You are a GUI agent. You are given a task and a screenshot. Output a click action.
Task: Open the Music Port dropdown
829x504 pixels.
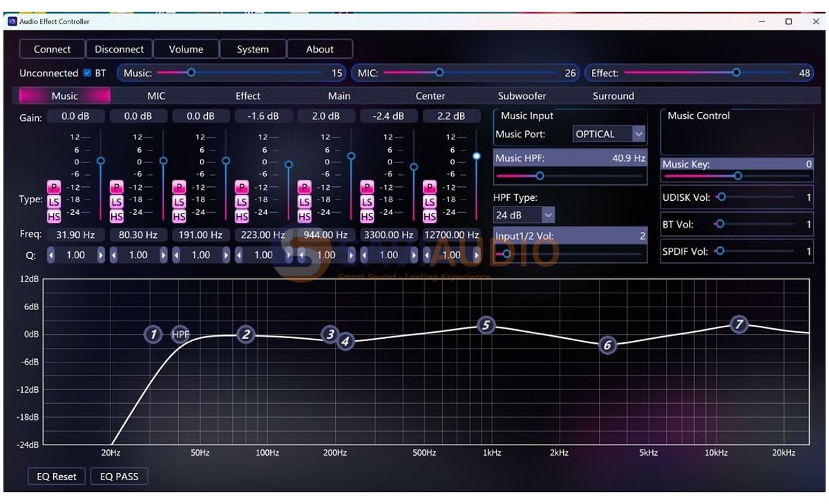point(609,134)
